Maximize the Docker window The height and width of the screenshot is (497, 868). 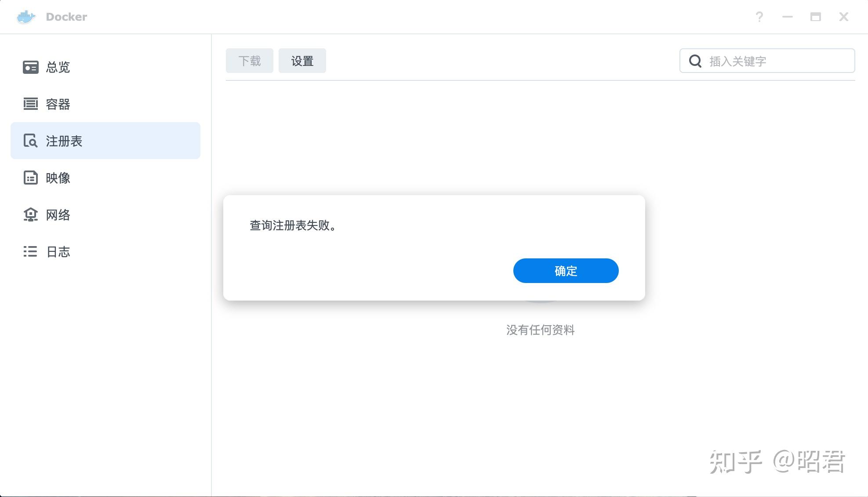pos(815,17)
